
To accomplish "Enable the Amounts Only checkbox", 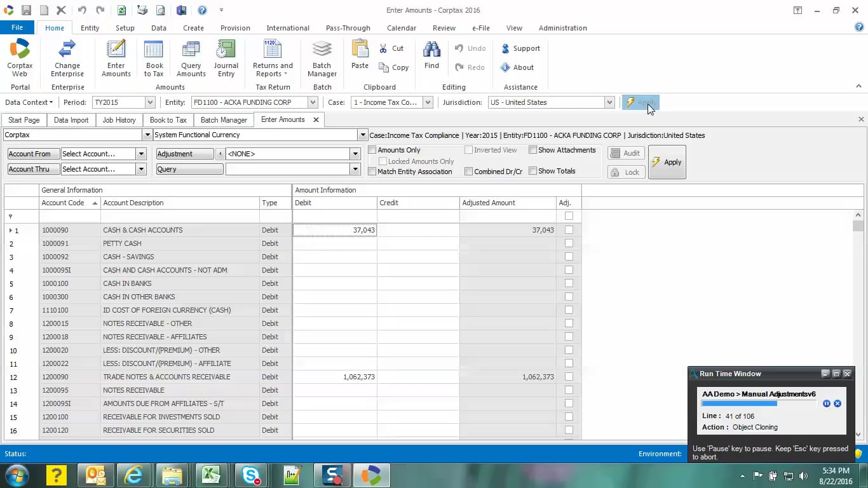I will [x=372, y=150].
